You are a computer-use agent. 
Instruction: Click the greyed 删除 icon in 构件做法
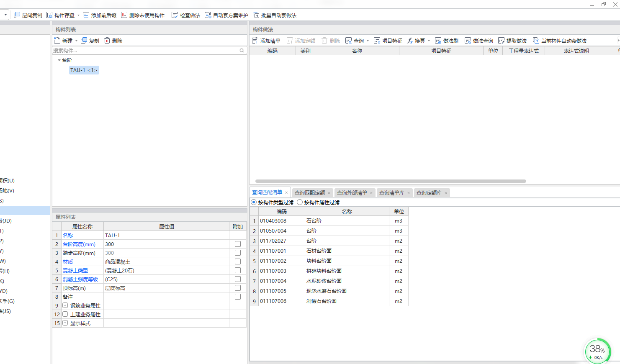click(x=324, y=41)
